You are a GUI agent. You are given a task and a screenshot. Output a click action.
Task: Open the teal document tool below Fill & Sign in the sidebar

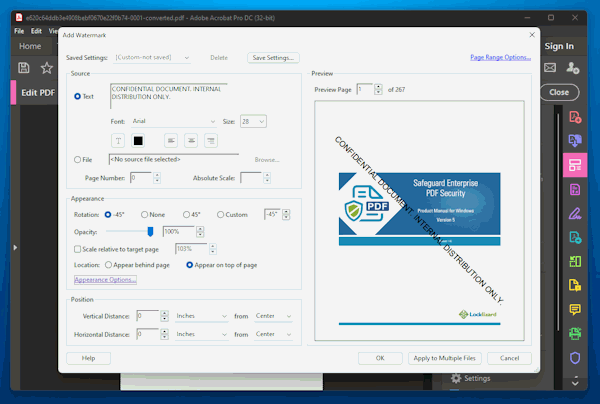click(x=575, y=238)
